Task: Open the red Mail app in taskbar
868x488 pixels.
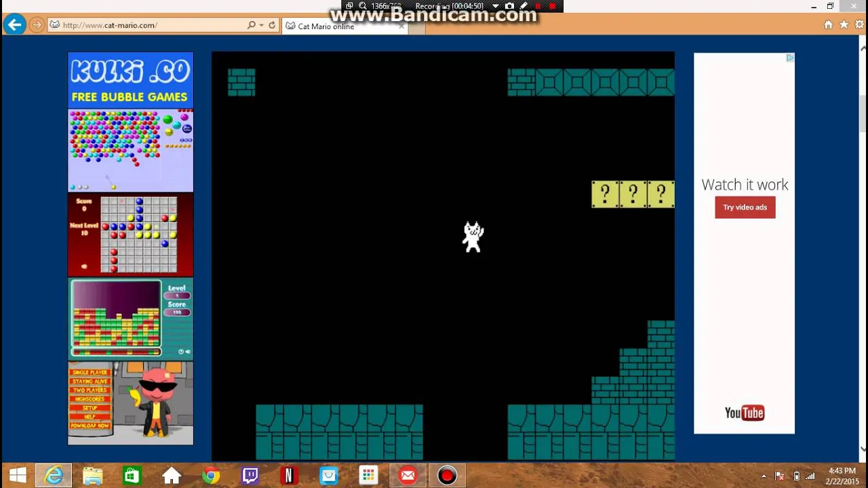Action: (x=408, y=476)
